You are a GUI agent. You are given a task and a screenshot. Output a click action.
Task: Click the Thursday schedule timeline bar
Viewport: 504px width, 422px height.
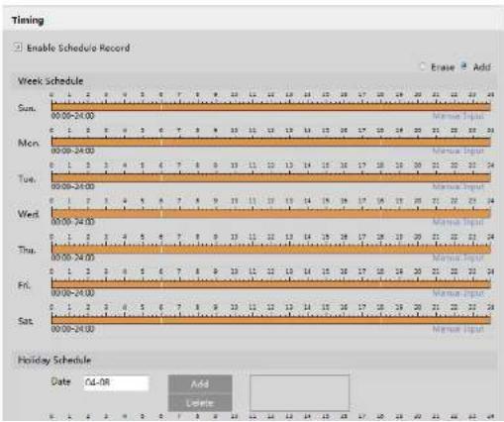point(271,249)
